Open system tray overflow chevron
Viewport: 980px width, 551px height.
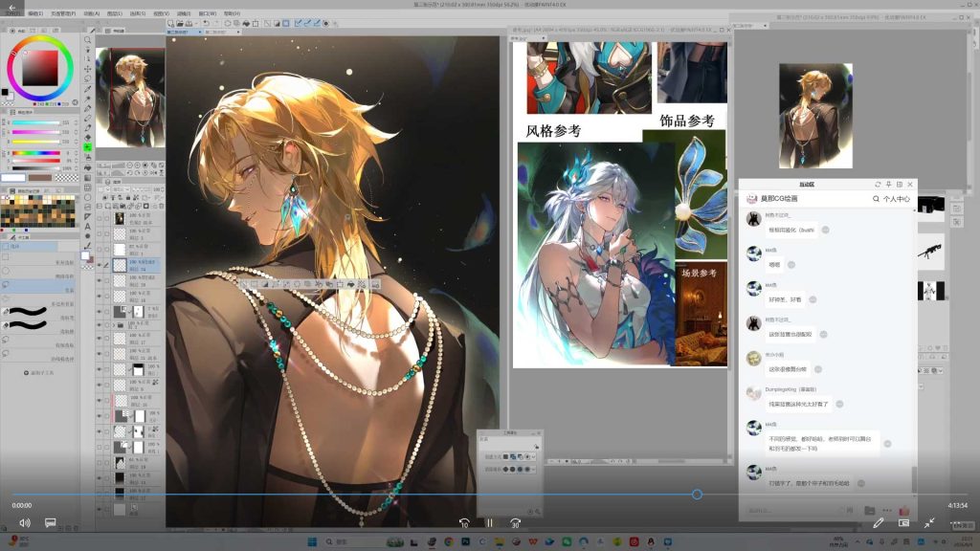[857, 541]
